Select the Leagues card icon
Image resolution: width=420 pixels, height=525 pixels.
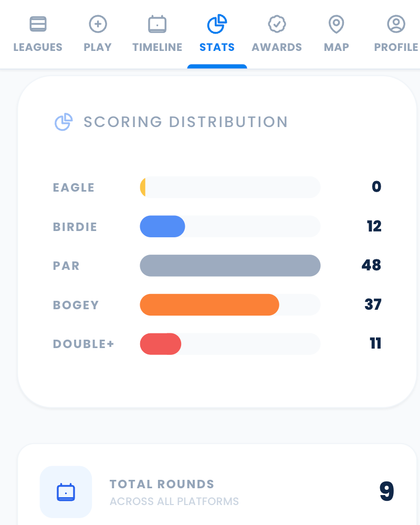[x=38, y=24]
